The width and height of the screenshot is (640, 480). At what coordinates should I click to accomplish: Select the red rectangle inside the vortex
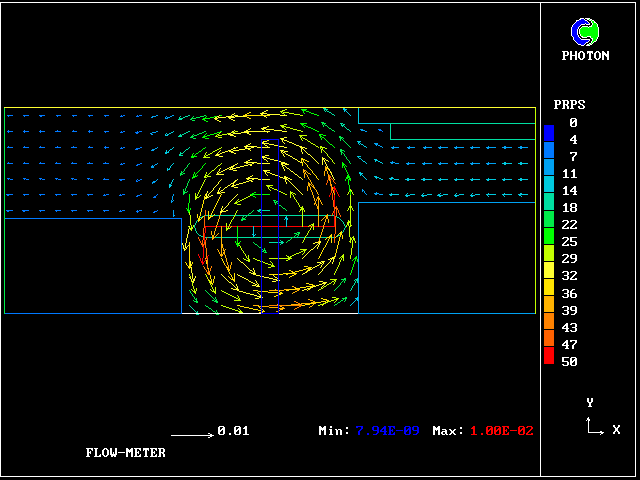(x=269, y=227)
